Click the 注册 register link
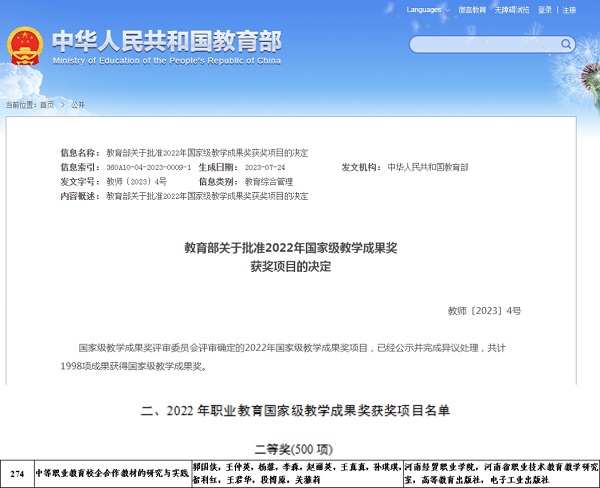 569,9
